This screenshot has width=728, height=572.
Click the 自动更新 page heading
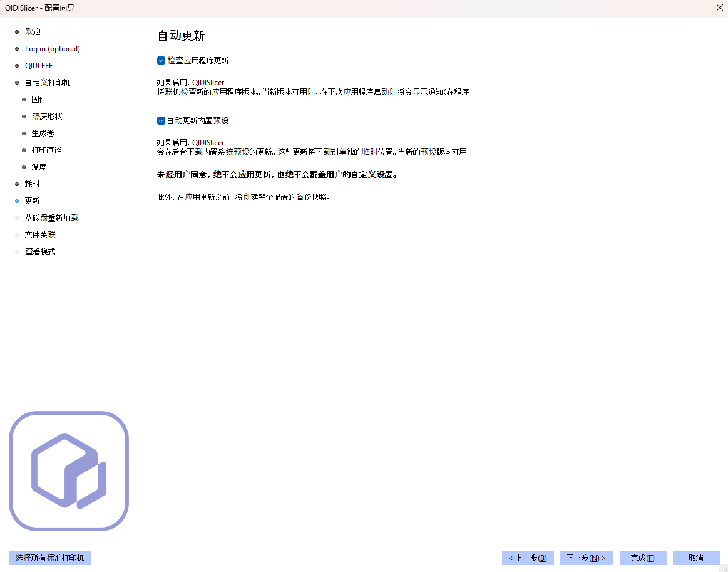click(x=181, y=36)
